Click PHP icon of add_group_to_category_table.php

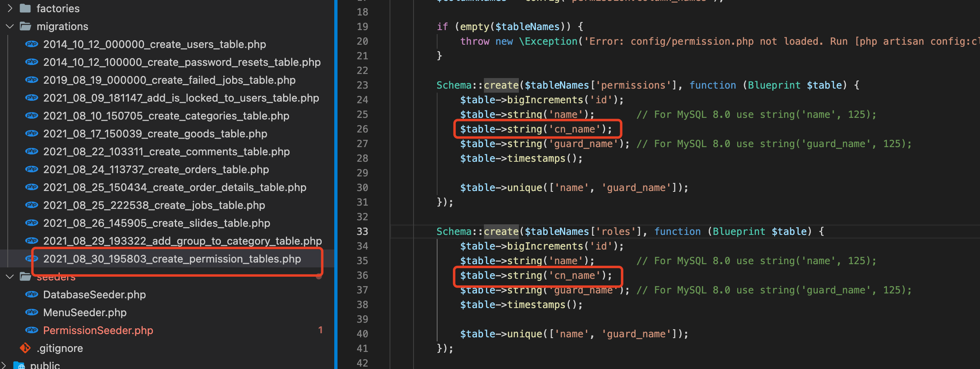click(32, 241)
